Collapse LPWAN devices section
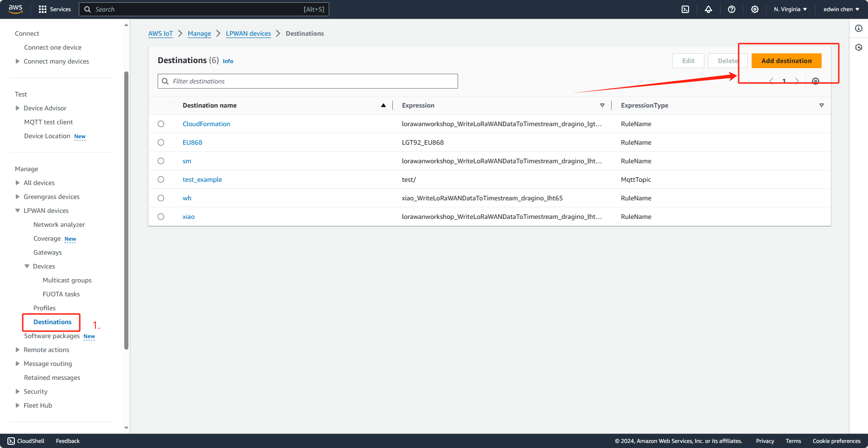 click(x=18, y=211)
